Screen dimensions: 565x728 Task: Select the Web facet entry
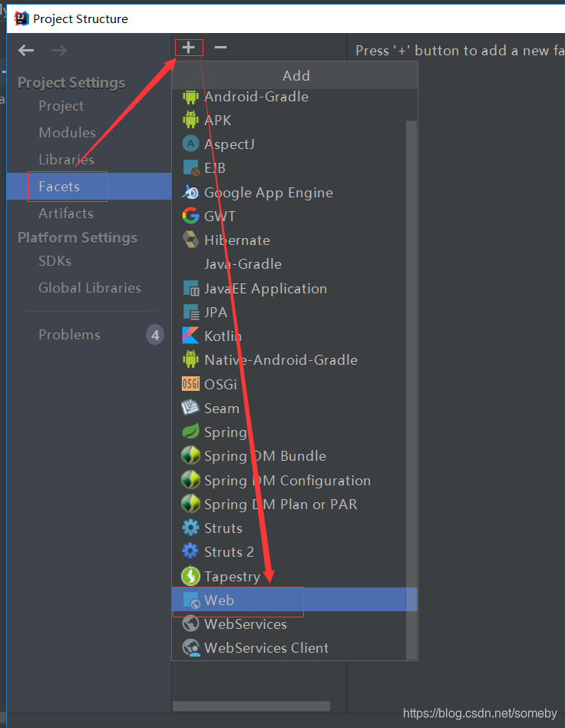coord(295,600)
